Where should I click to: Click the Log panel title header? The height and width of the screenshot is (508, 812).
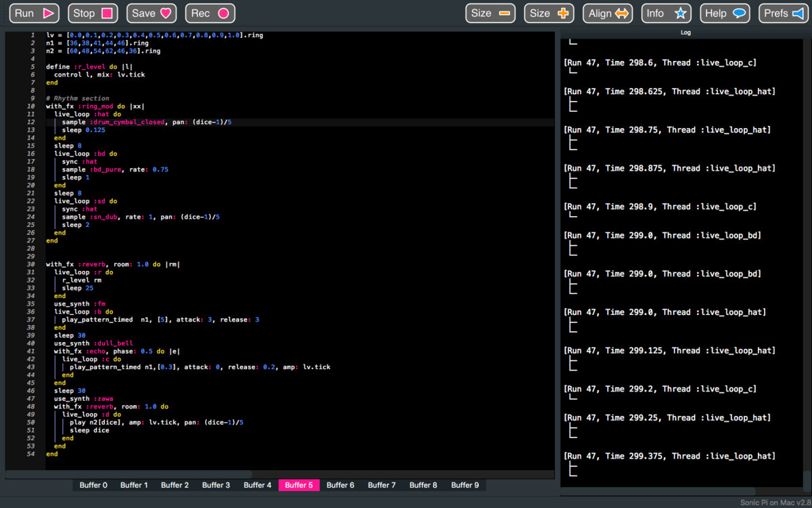pos(685,33)
